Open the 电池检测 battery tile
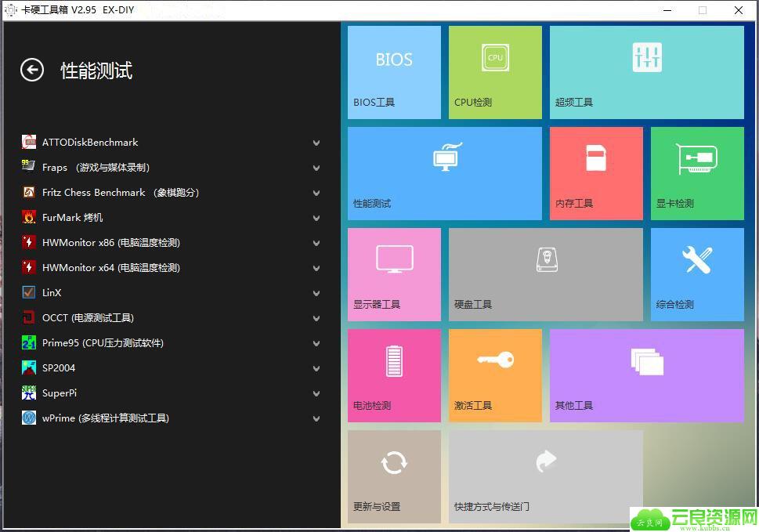 (394, 375)
